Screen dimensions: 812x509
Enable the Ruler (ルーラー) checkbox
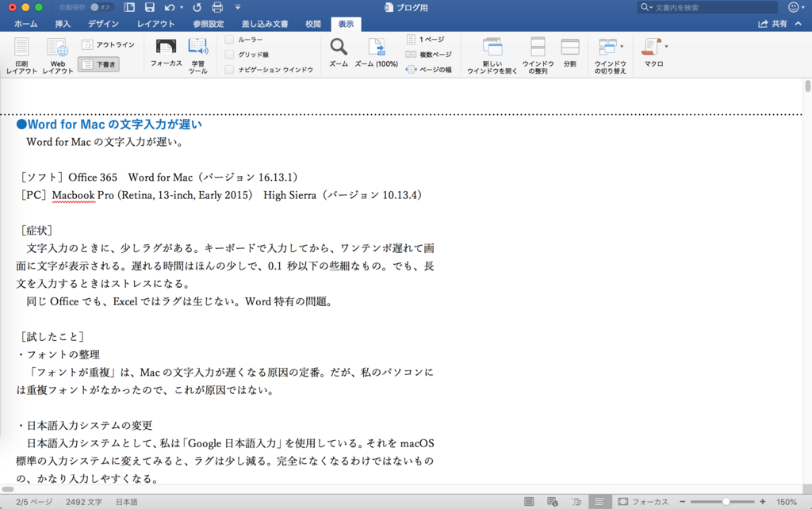tap(229, 40)
